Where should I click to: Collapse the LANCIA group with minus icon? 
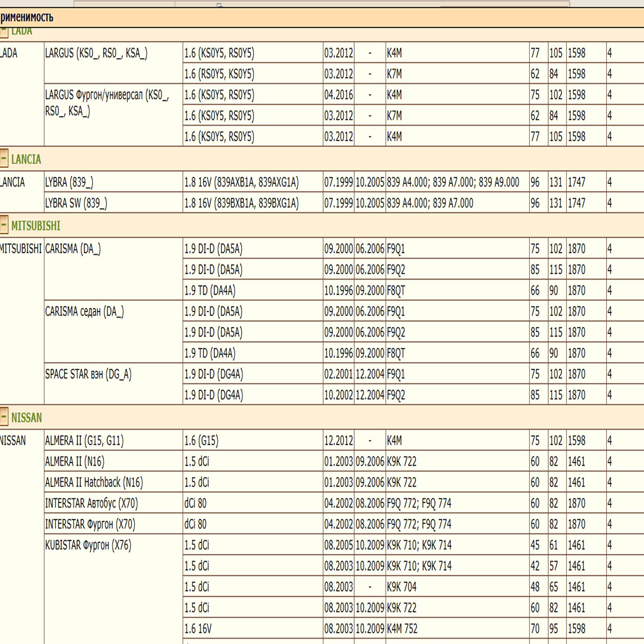point(4,159)
